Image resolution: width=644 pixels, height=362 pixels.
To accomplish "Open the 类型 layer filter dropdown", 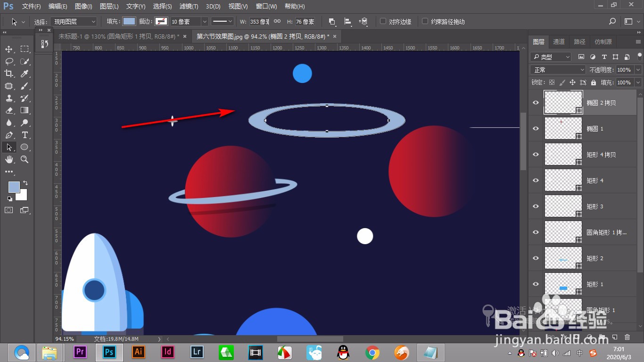I will 551,57.
